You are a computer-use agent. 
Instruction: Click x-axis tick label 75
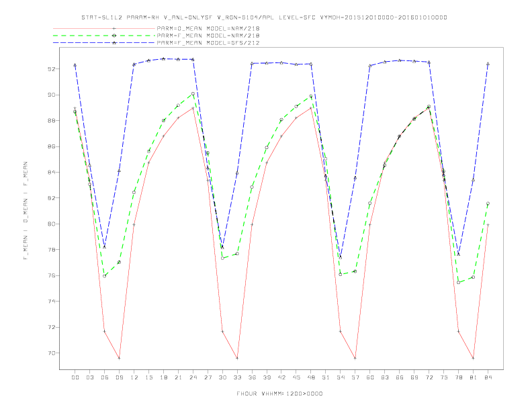(x=444, y=377)
